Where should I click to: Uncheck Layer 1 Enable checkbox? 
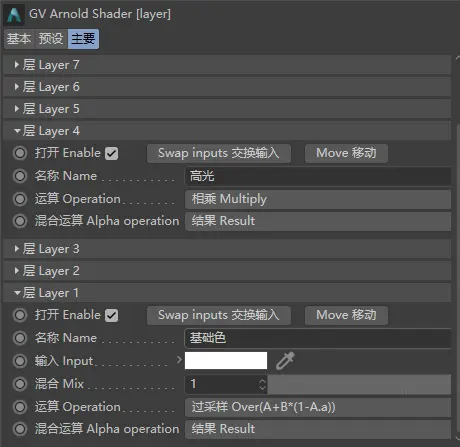click(x=111, y=316)
